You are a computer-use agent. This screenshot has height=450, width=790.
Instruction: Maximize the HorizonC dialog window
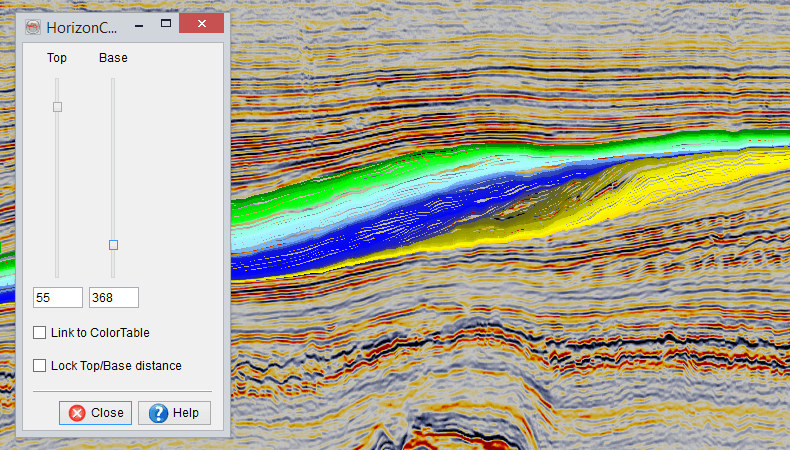pos(165,24)
